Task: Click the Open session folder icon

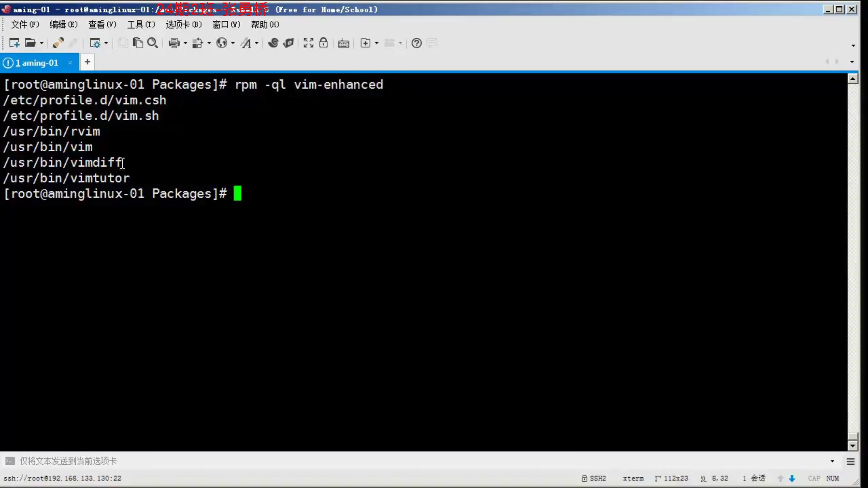Action: 30,43
